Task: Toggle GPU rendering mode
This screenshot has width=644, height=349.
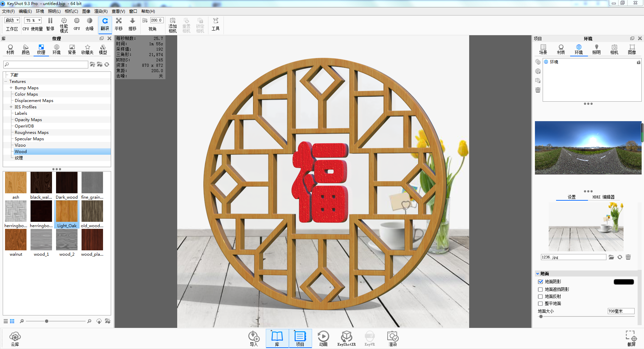Action: [x=77, y=24]
